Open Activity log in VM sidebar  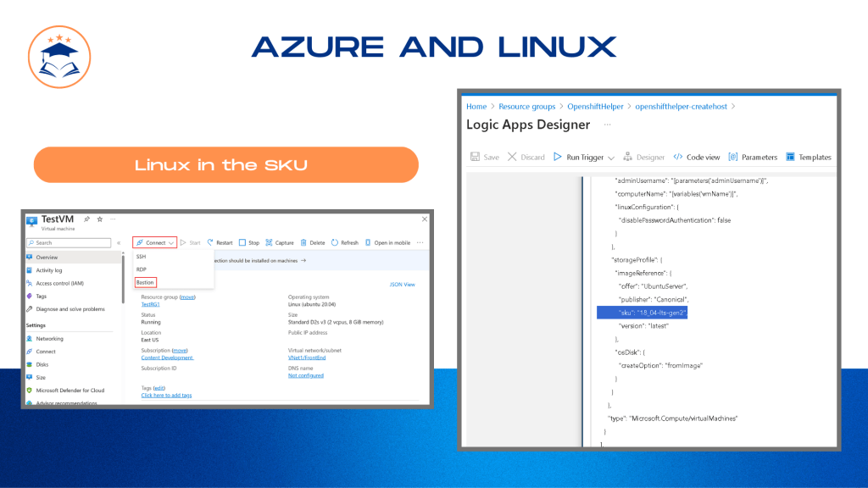(48, 270)
